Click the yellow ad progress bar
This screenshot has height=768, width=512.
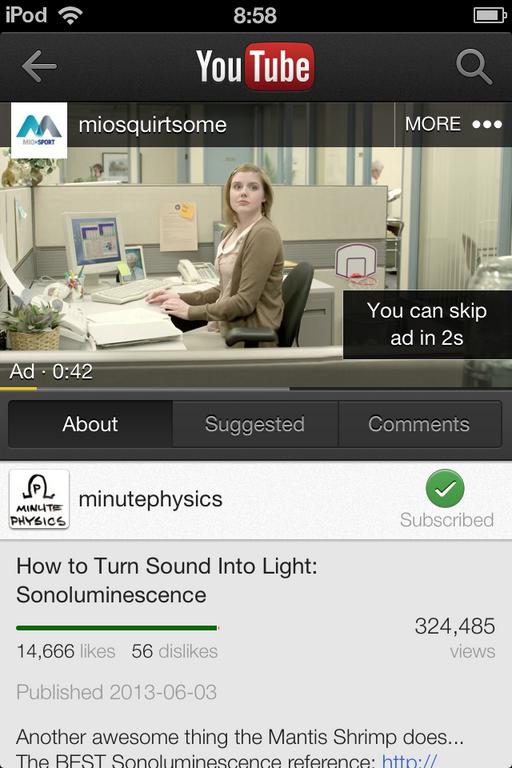click(18, 389)
